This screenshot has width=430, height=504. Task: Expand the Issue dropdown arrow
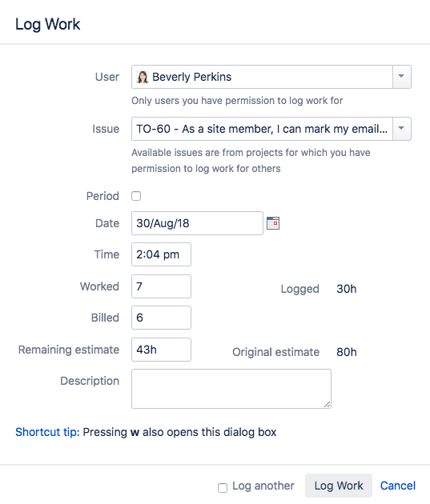[401, 129]
